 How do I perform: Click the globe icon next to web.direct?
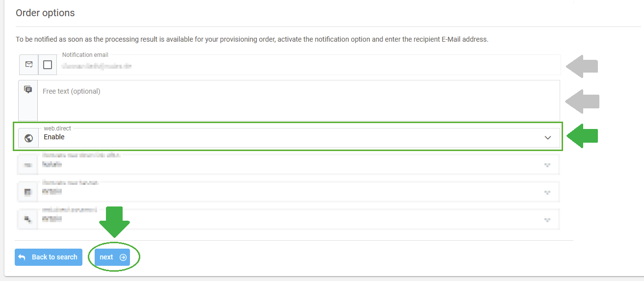click(x=28, y=138)
